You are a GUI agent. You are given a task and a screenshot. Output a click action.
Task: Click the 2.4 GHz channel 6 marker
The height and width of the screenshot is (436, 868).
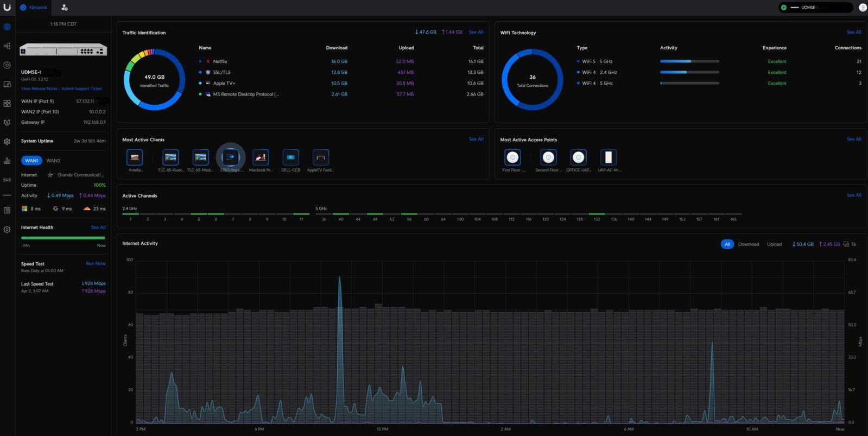point(216,217)
